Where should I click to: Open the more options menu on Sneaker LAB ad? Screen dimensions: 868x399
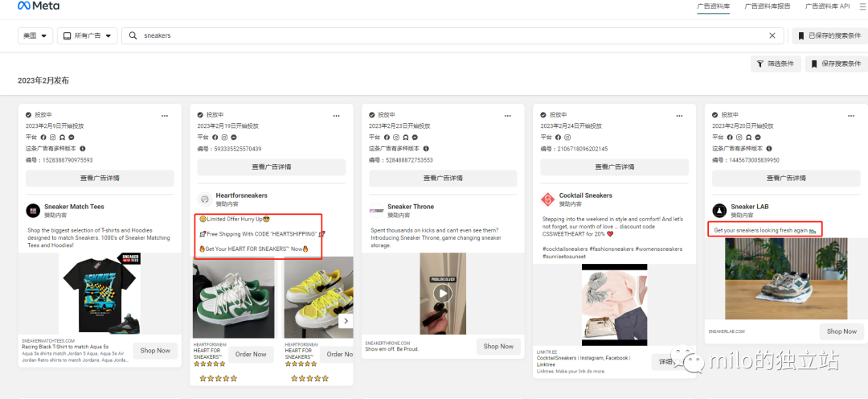click(851, 116)
